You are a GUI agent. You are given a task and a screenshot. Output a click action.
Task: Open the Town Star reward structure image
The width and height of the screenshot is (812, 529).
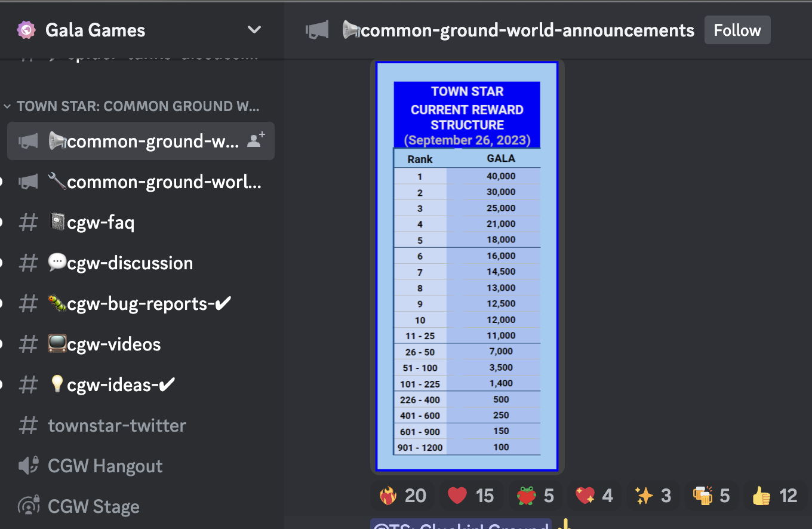point(467,266)
